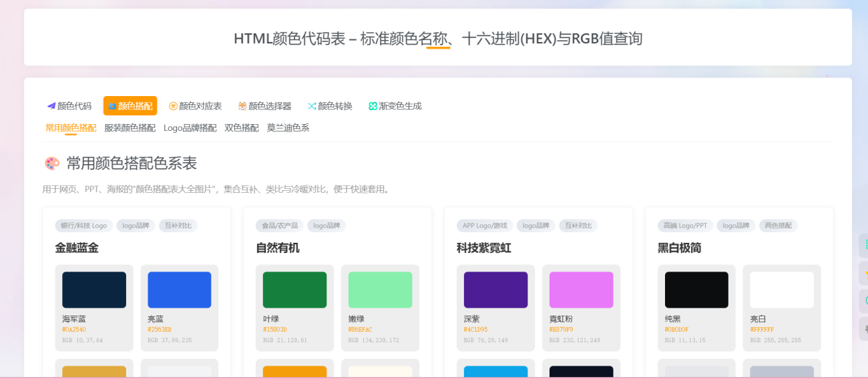This screenshot has height=379, width=868.
Task: Click the description starting 用于网页、PPT、海报的
Action: pos(217,190)
